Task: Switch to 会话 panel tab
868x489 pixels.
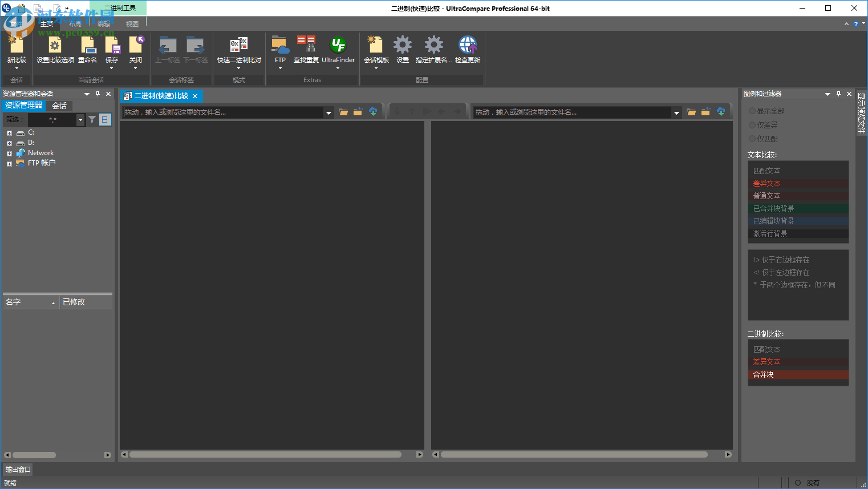Action: pyautogui.click(x=59, y=106)
